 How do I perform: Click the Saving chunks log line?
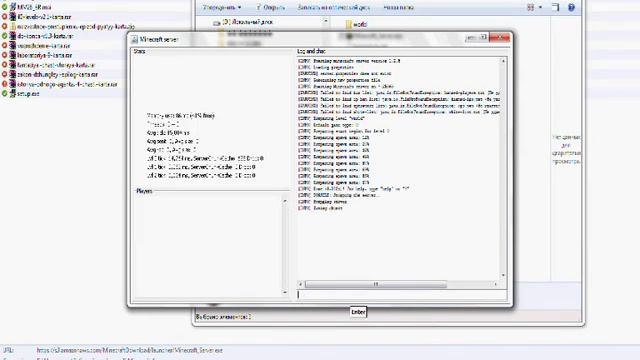(320, 208)
